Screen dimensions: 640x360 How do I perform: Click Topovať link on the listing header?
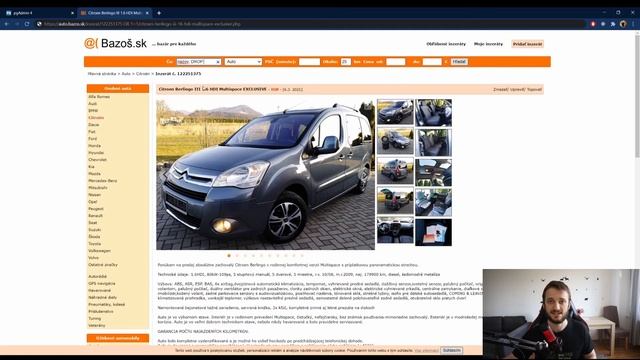click(534, 89)
